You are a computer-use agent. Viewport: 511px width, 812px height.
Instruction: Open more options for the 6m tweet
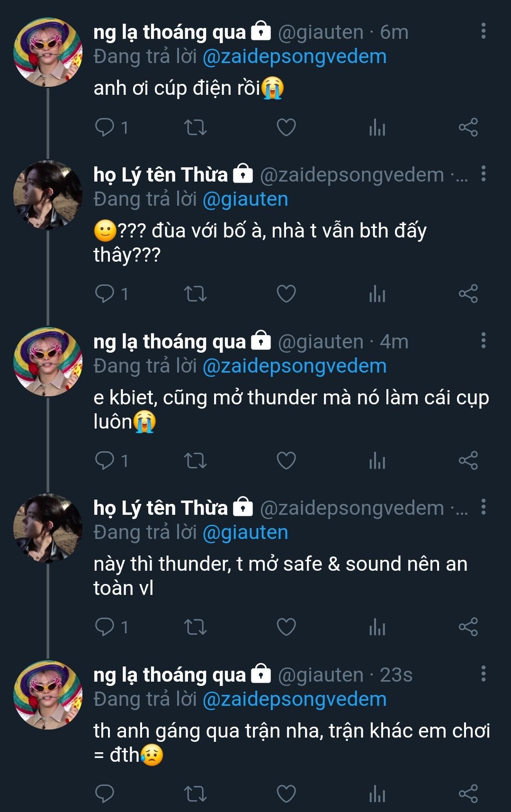coord(483,31)
